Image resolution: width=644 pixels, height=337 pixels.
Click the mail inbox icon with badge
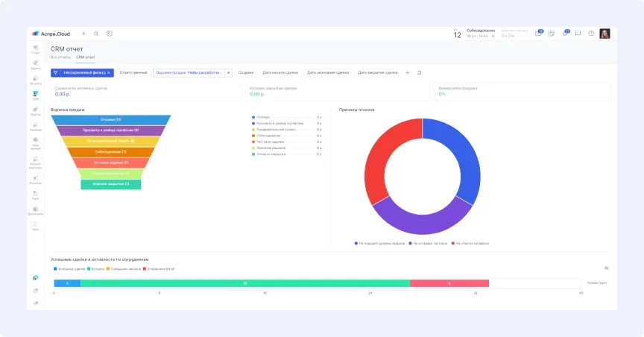pyautogui.click(x=538, y=34)
